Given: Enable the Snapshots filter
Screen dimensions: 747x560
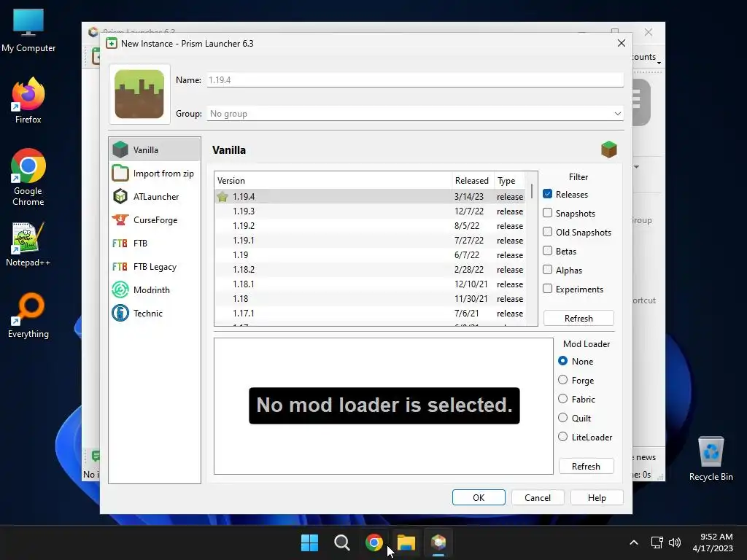Looking at the screenshot, I should click(x=547, y=213).
